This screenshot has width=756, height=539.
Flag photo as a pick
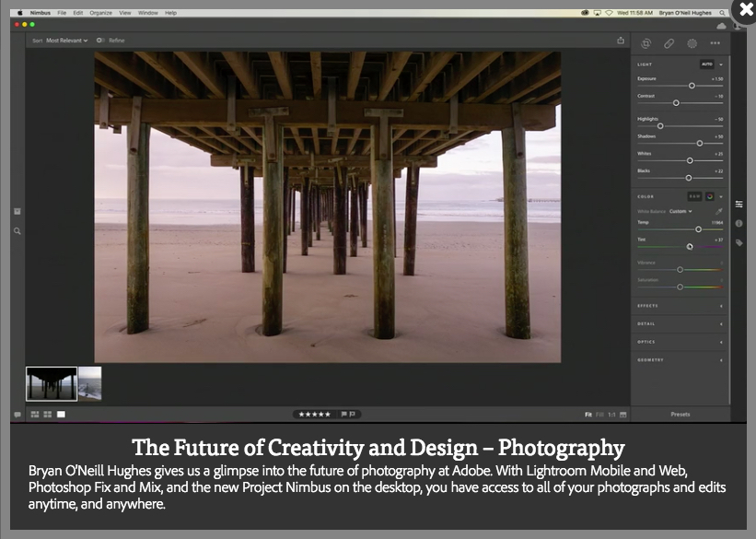pyautogui.click(x=343, y=414)
